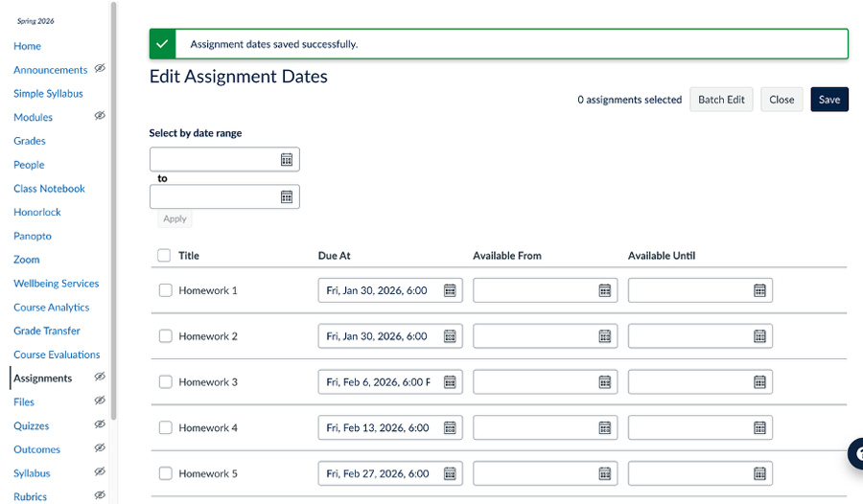This screenshot has height=504, width=863.
Task: Go to Quizzes in course menu
Action: click(31, 425)
